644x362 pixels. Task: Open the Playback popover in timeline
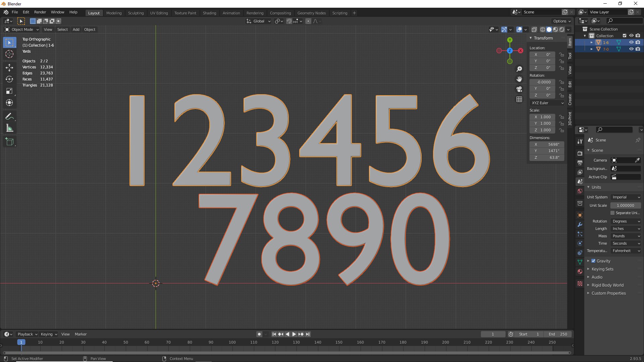click(27, 334)
